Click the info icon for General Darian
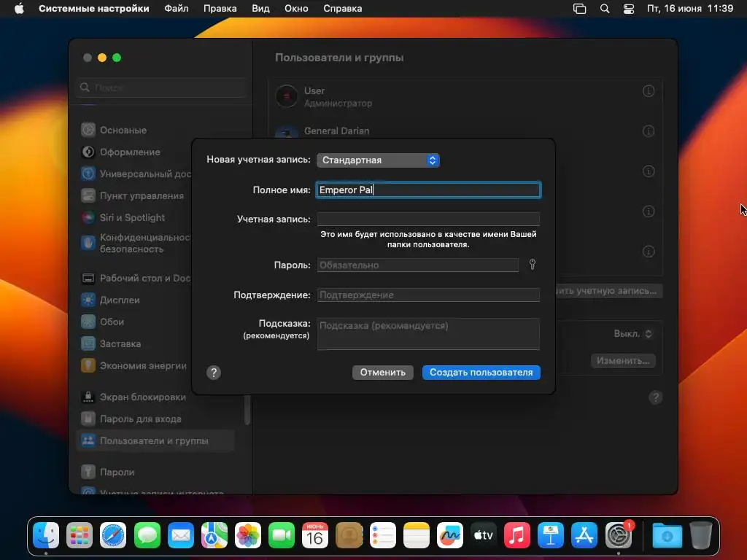747x560 pixels. tap(649, 131)
